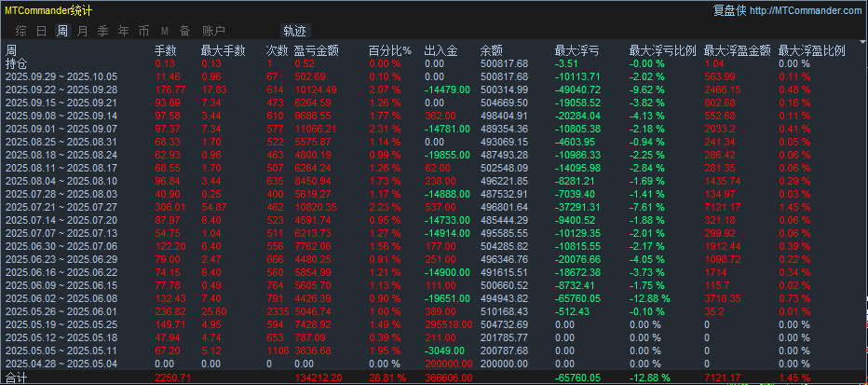Select the 2025.08.11 ~ 2025.08.17 week row
The height and width of the screenshot is (385, 868).
(x=434, y=168)
